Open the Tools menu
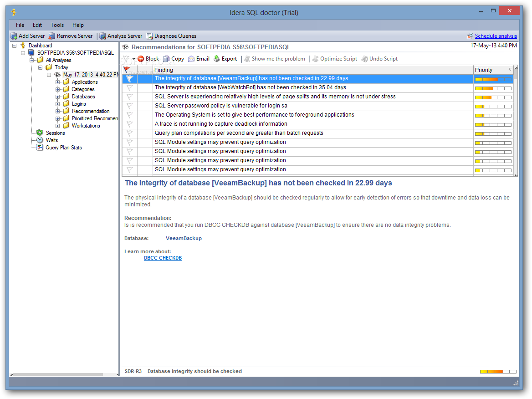The width and height of the screenshot is (532, 399). [57, 25]
